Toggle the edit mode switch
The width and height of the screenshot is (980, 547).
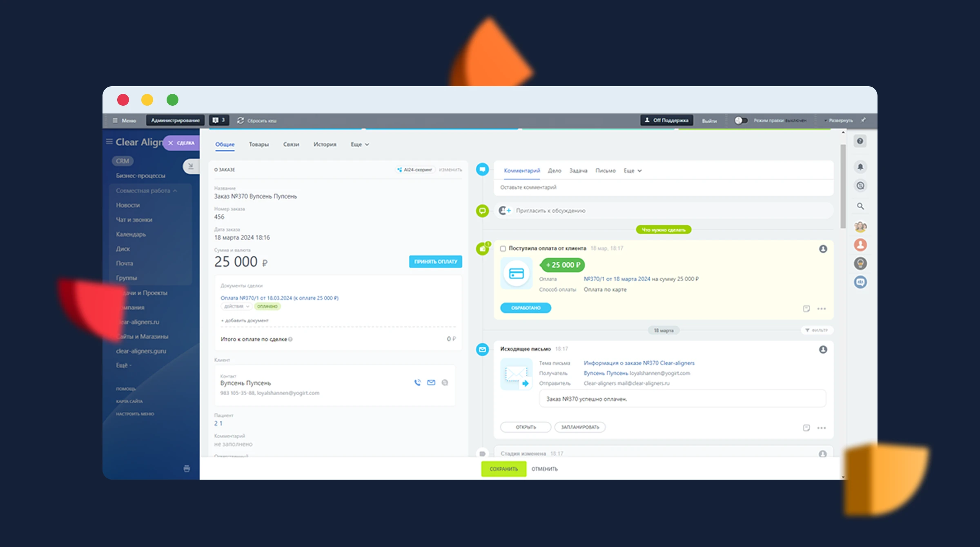pyautogui.click(x=741, y=120)
